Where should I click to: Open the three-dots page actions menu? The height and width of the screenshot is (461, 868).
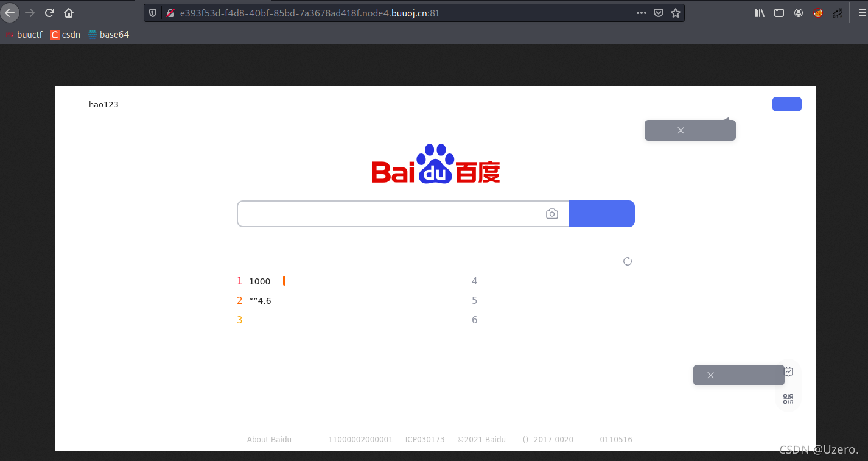tap(641, 12)
